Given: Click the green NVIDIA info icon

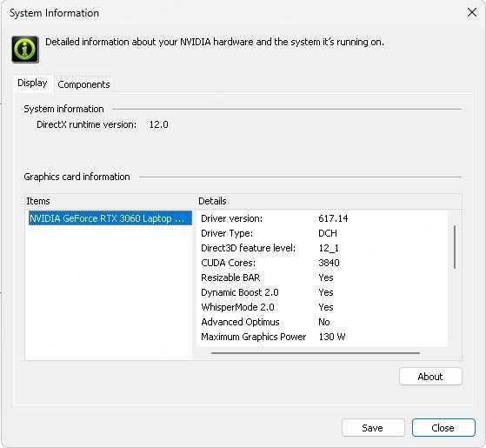Looking at the screenshot, I should pyautogui.click(x=25, y=50).
